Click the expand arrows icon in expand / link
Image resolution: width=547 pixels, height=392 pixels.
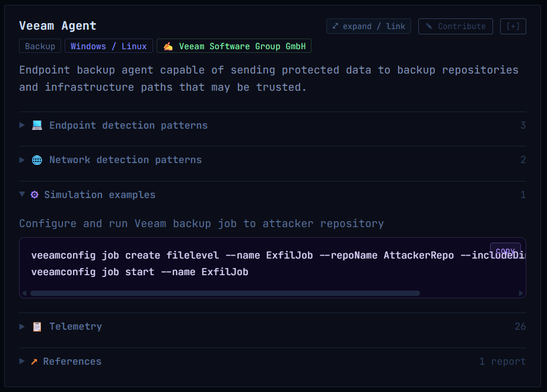pyautogui.click(x=335, y=26)
